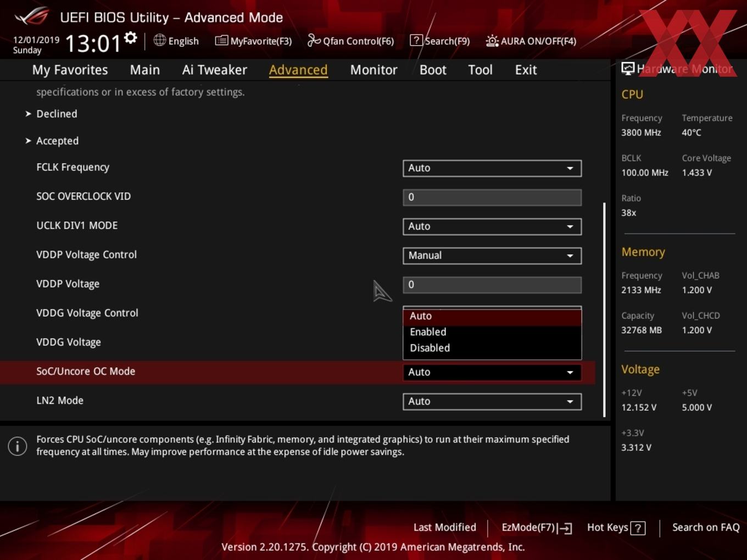
Task: Open the Exit tab
Action: pos(526,70)
